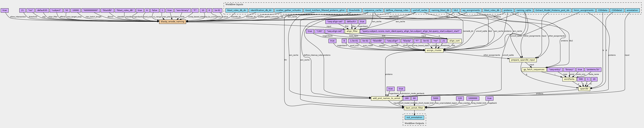This screenshot has width=644, height=128.
Task: Select the sparclbl step node
Action: 584,89
